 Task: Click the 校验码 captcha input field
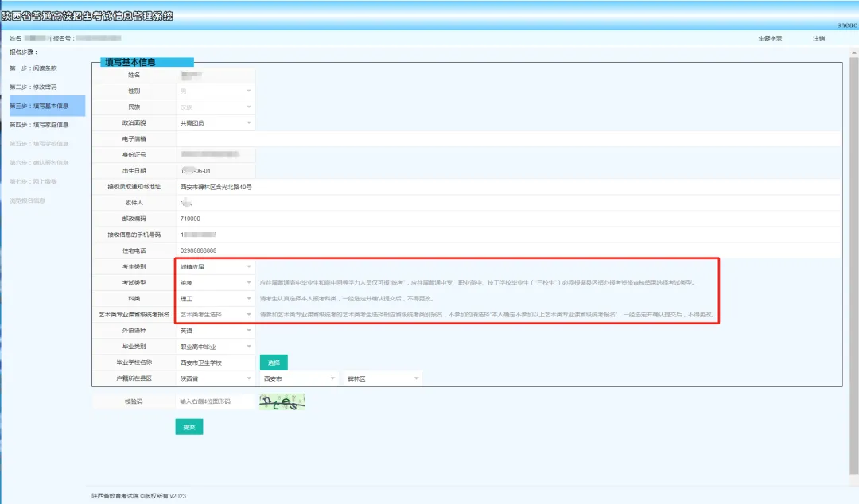(215, 402)
